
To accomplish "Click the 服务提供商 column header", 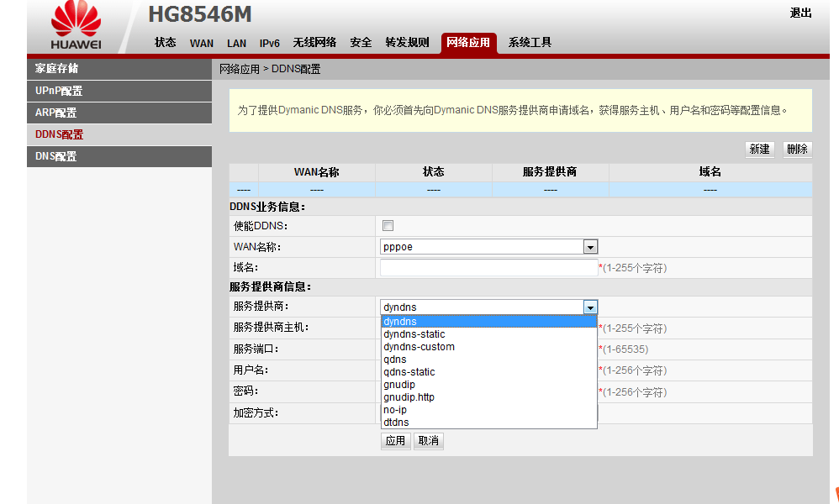I will click(x=550, y=172).
